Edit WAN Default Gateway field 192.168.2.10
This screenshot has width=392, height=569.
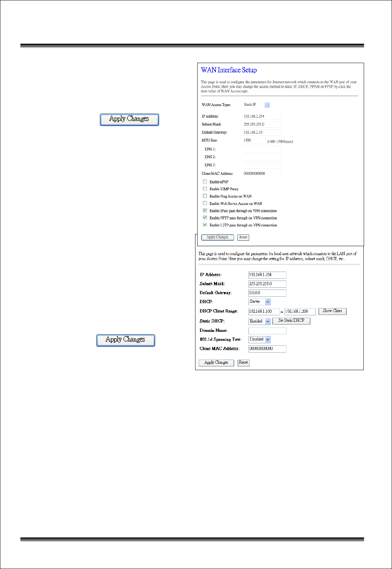(262, 133)
